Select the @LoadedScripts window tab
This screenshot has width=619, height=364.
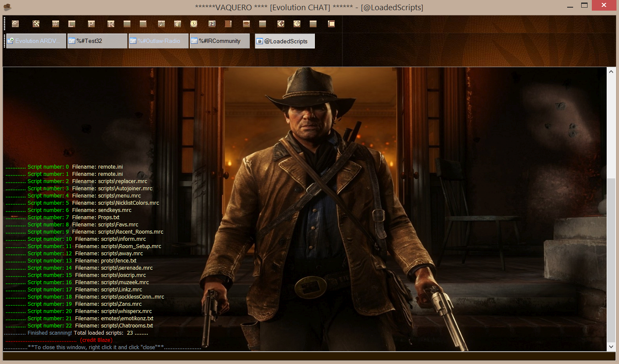point(285,41)
